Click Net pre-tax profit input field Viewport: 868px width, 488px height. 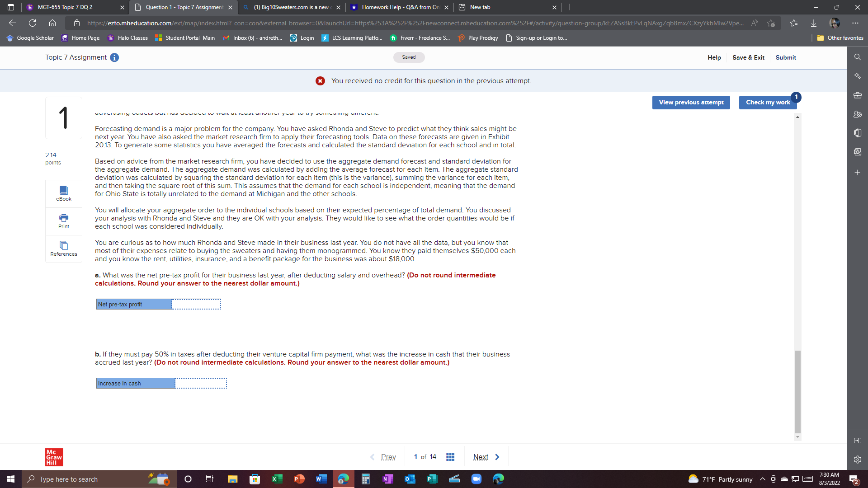(196, 304)
